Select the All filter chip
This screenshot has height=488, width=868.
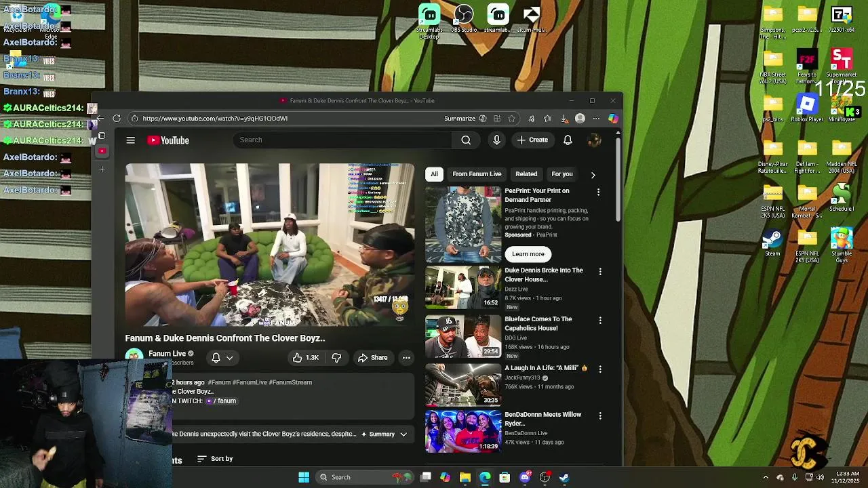pyautogui.click(x=434, y=174)
